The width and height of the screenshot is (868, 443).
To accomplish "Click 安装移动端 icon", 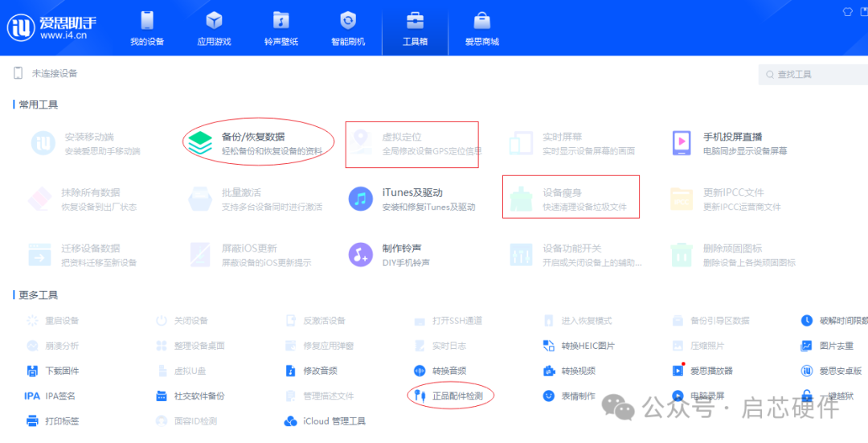I will click(43, 143).
